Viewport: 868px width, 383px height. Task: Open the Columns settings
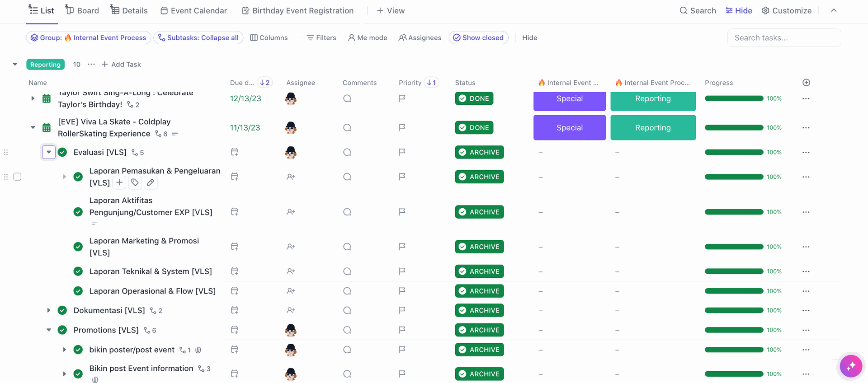pos(269,37)
